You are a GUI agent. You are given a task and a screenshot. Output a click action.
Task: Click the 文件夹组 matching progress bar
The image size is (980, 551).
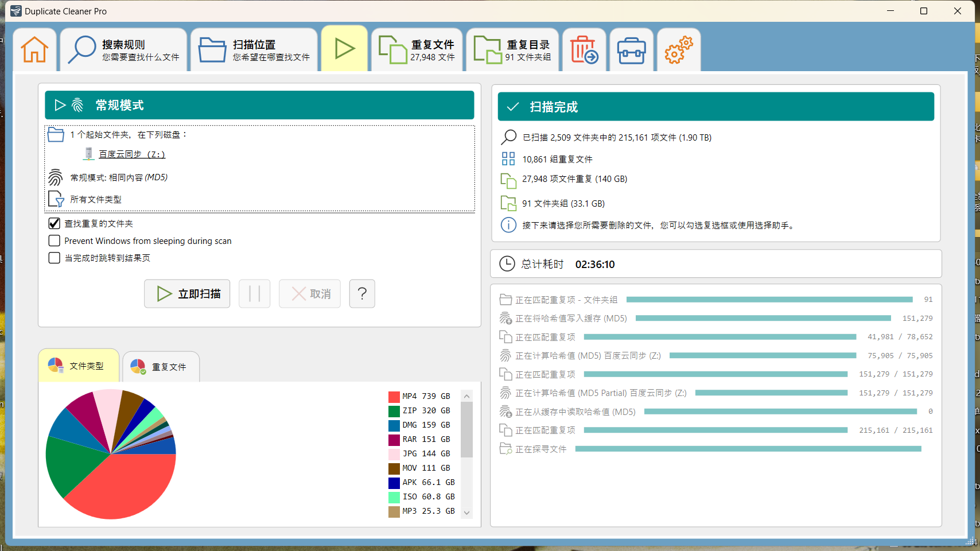click(769, 300)
